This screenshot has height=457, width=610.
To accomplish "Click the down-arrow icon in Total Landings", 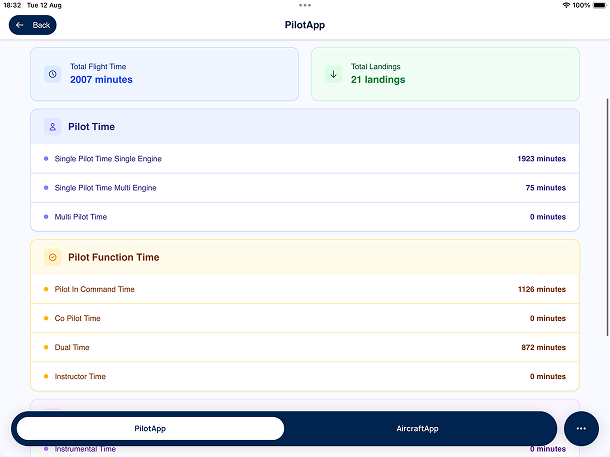I will pos(333,74).
